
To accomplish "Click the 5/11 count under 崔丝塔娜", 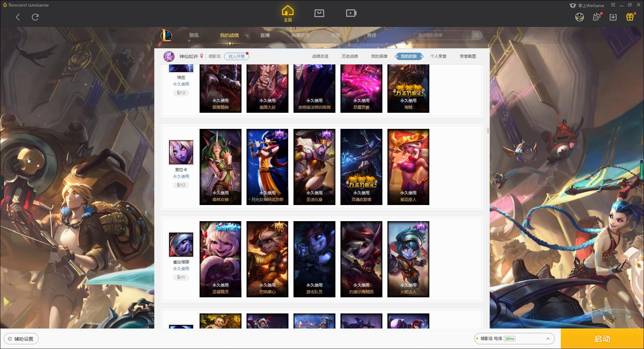I will pos(181,278).
